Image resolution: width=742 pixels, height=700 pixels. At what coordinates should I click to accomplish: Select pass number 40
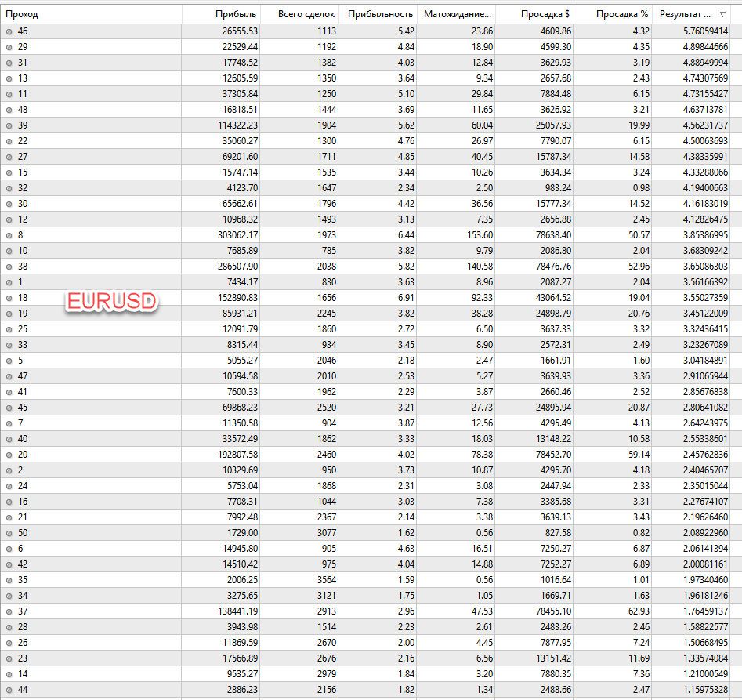point(22,439)
